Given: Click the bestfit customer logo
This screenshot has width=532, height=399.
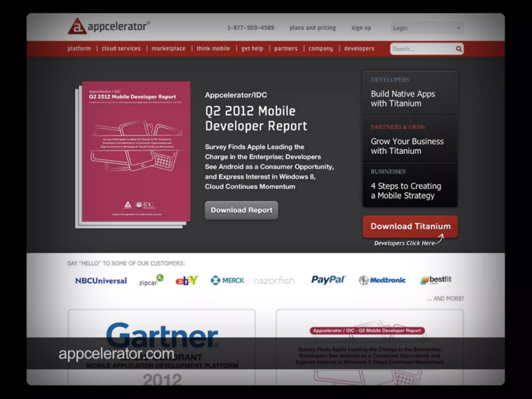Looking at the screenshot, I should (436, 280).
